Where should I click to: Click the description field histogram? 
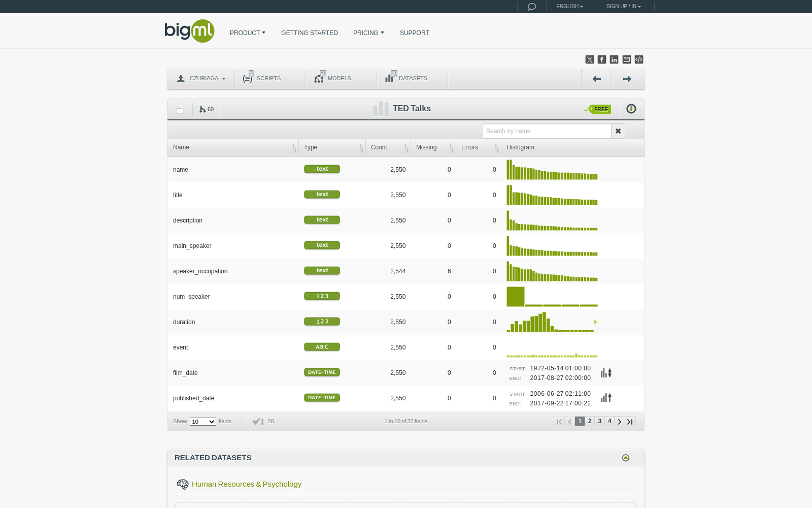552,220
